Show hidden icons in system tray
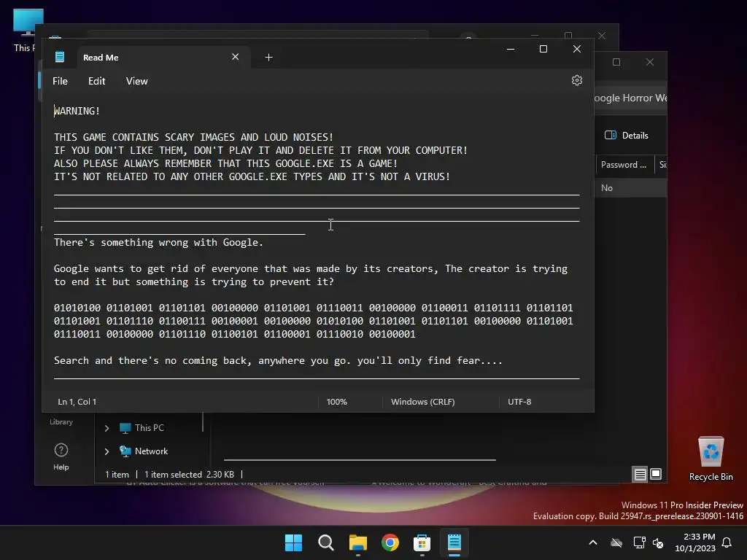 pos(593,542)
